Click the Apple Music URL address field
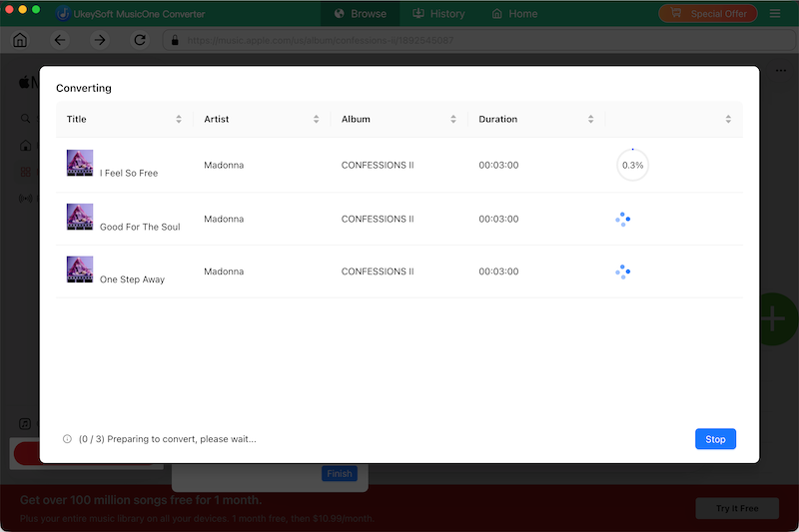Viewport: 799px width, 532px height. coord(479,40)
